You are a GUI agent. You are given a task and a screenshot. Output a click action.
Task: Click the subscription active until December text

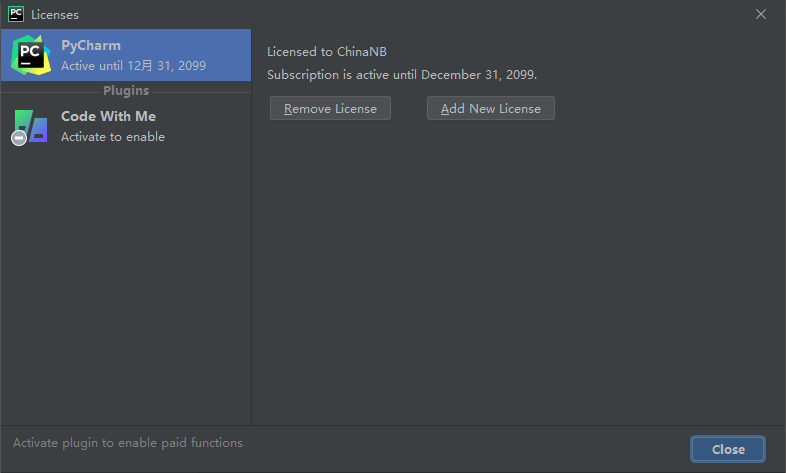click(402, 75)
